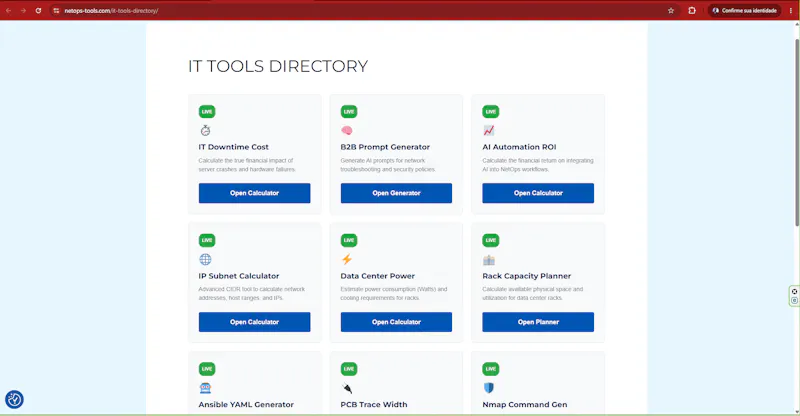Click the LIVE badge on PCB Trace Width
800x416 pixels.
coord(349,369)
